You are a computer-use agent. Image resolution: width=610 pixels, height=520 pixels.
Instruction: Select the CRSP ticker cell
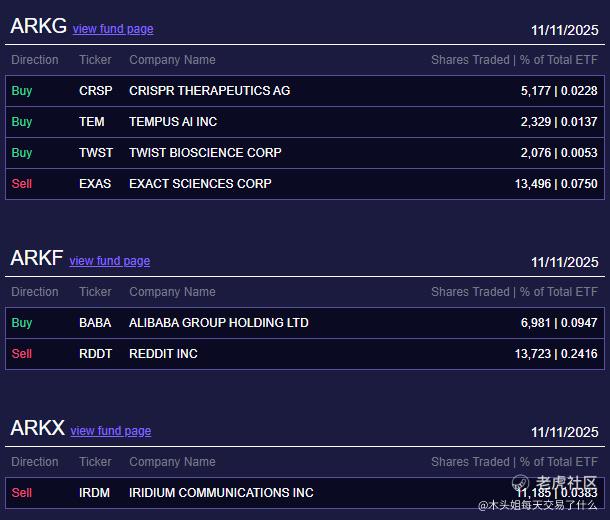(x=96, y=91)
